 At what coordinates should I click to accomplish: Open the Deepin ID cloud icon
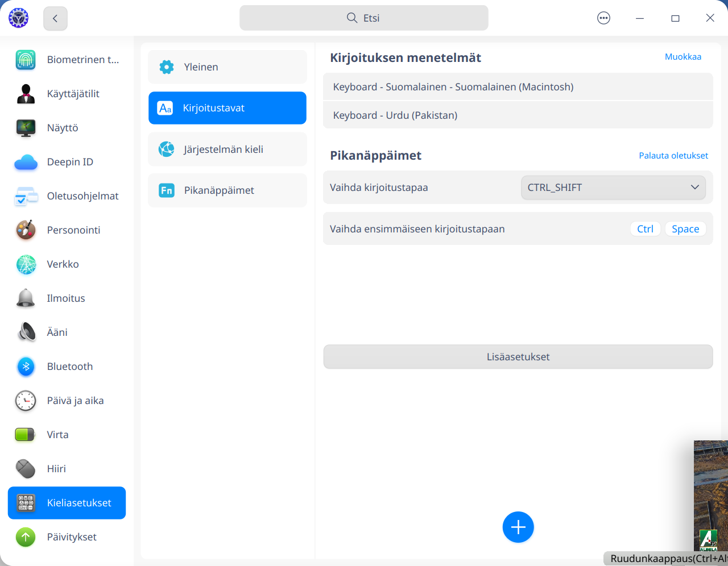pyautogui.click(x=26, y=162)
